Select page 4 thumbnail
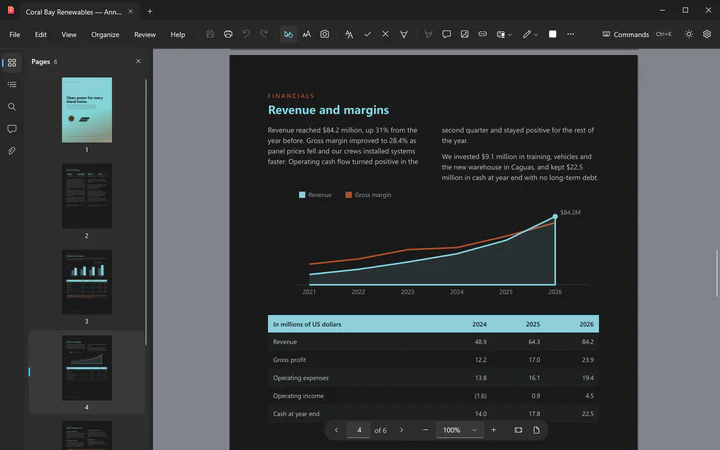The image size is (720, 450). (x=87, y=368)
